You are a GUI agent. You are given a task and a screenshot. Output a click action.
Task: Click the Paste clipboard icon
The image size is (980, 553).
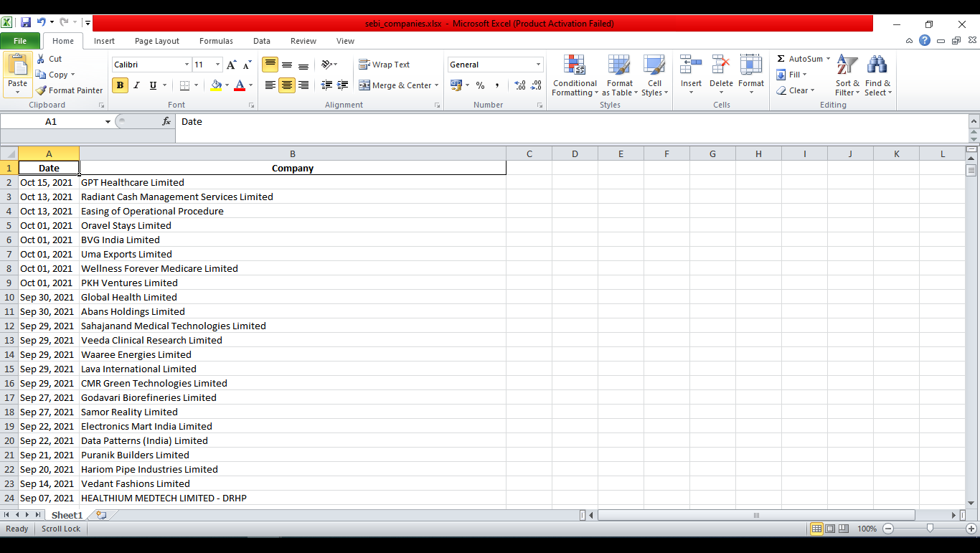click(17, 65)
